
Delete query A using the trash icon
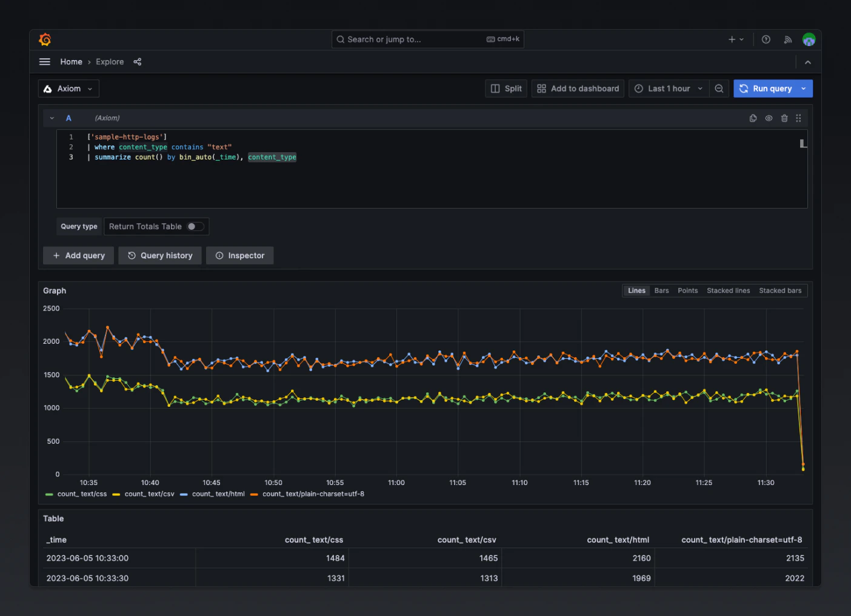pyautogui.click(x=784, y=118)
